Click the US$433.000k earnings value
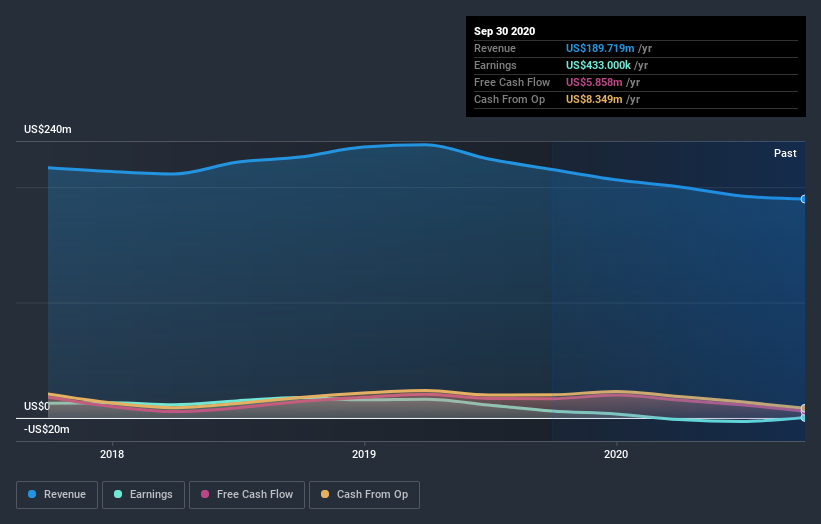This screenshot has height=524, width=821. 598,65
